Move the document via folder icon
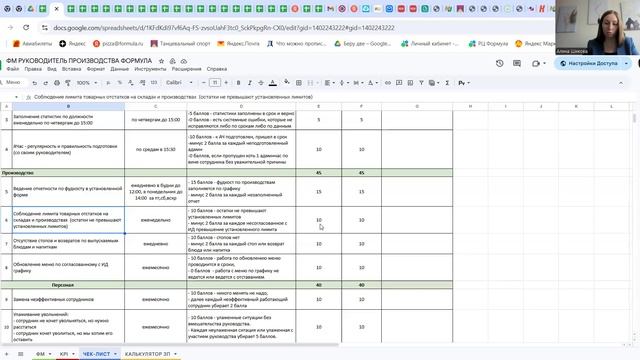The height and width of the screenshot is (360, 640). click(x=173, y=61)
